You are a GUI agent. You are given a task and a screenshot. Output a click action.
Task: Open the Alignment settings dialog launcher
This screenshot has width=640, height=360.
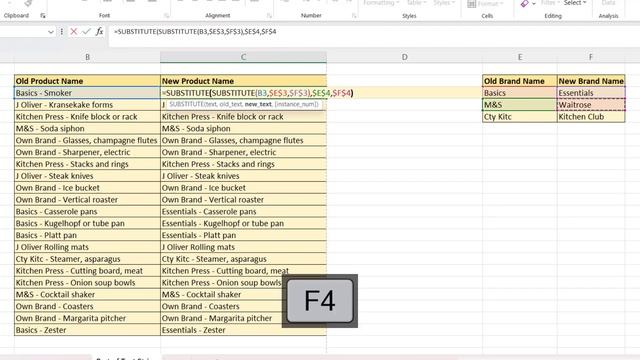coord(269,16)
